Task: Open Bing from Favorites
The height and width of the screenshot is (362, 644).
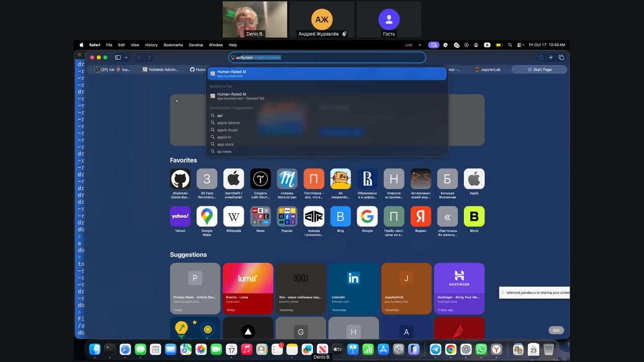Action: [x=340, y=216]
